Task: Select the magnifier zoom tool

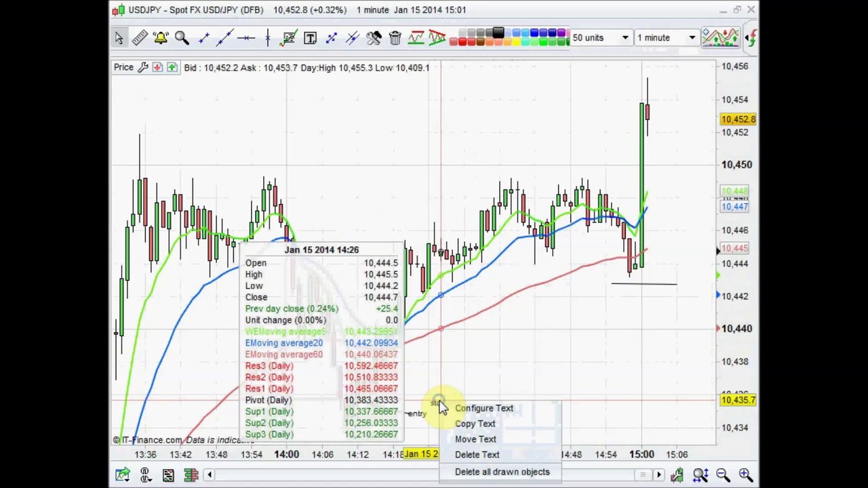Action: (182, 38)
